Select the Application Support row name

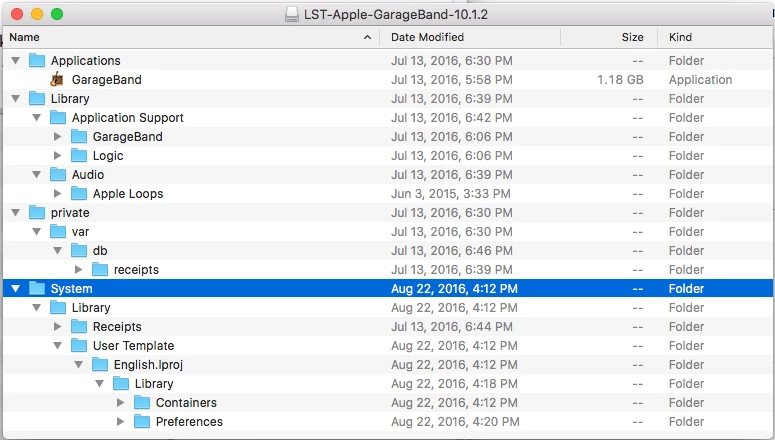(x=128, y=118)
